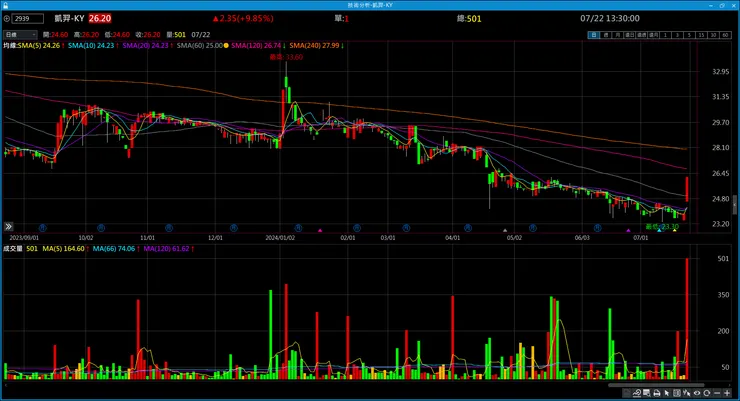
Task: Click the 最高 33.60 high marker label
Action: (286, 57)
